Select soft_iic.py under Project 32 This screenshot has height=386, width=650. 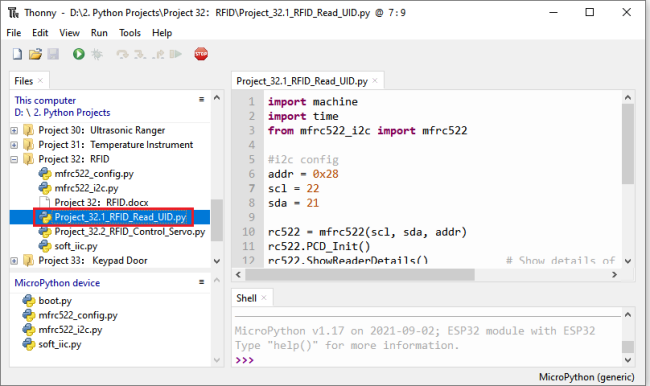[x=76, y=246]
